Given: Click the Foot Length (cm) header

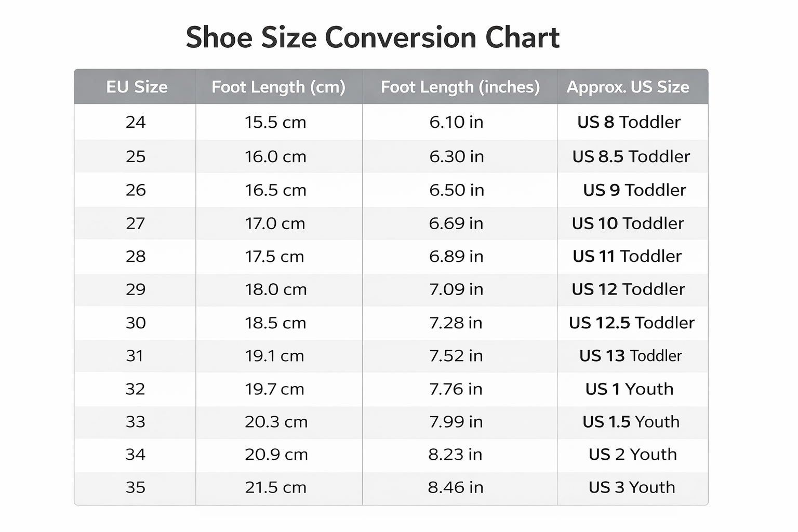Looking at the screenshot, I should click(278, 87).
